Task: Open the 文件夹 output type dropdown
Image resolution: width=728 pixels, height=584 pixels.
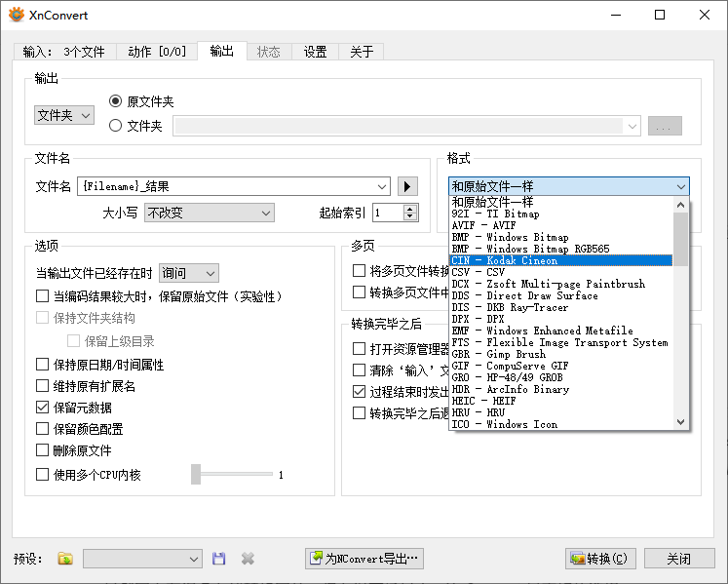Action: tap(64, 115)
